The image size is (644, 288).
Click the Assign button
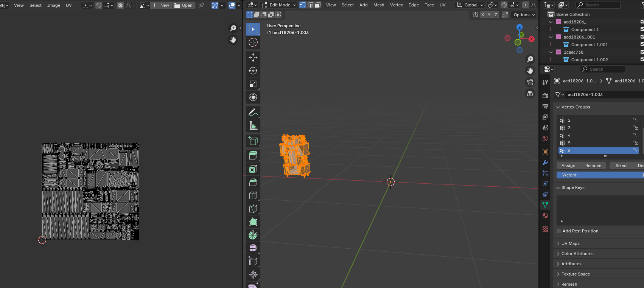[x=568, y=166]
